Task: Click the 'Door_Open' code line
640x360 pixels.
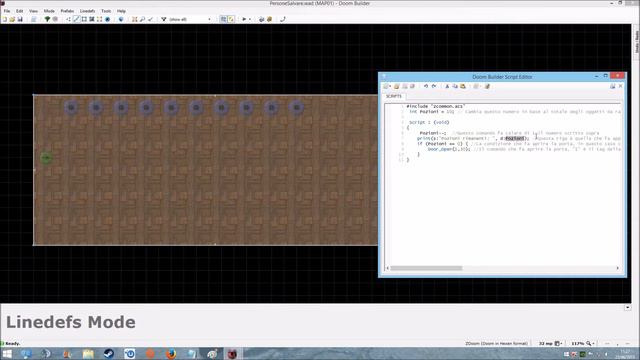Action: [524, 149]
